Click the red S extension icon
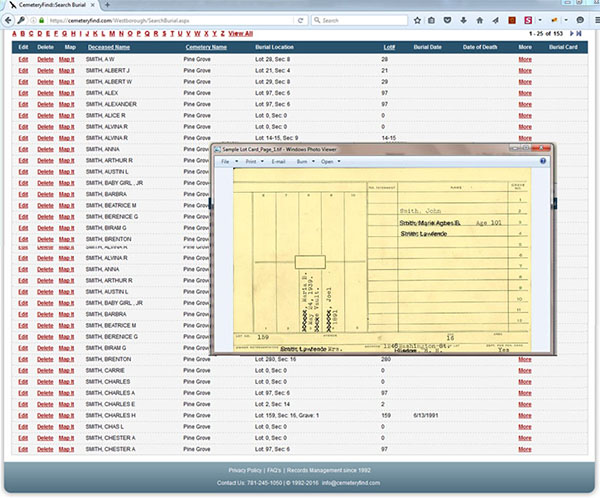 pyautogui.click(x=528, y=20)
